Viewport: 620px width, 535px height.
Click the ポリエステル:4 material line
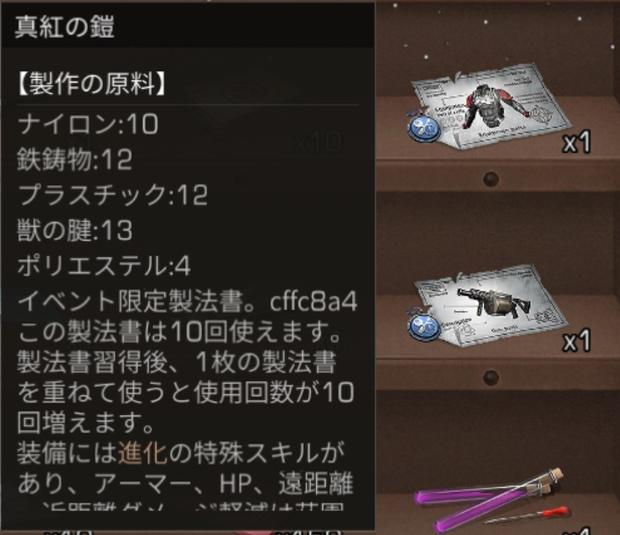(104, 266)
